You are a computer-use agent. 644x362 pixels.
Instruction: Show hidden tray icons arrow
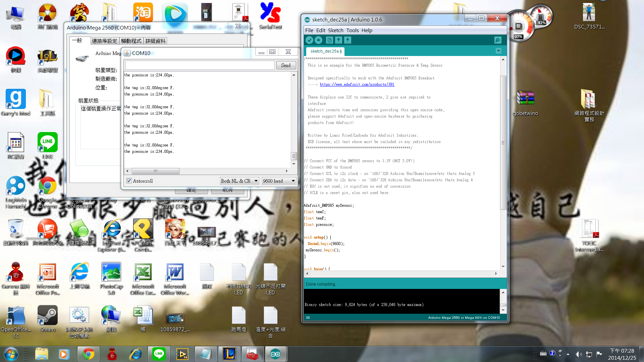[568, 354]
